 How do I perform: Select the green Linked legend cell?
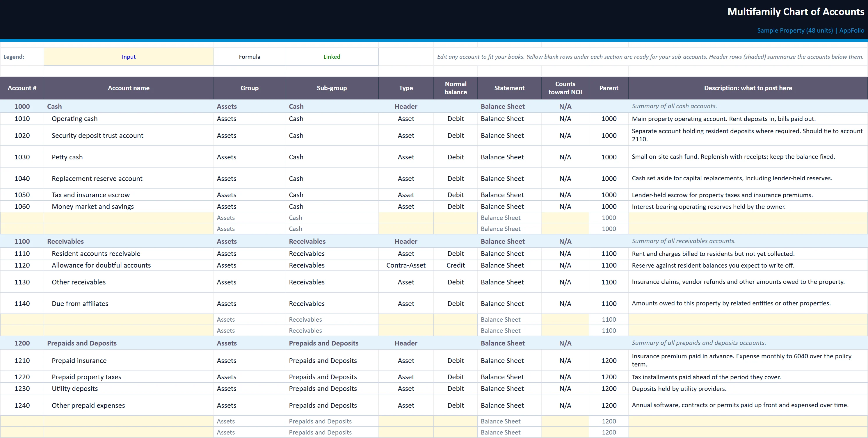click(x=332, y=57)
